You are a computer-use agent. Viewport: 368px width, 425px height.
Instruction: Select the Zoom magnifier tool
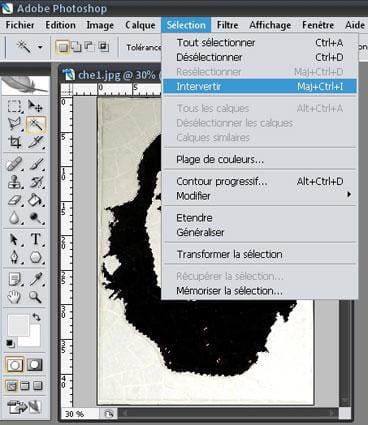pyautogui.click(x=35, y=296)
